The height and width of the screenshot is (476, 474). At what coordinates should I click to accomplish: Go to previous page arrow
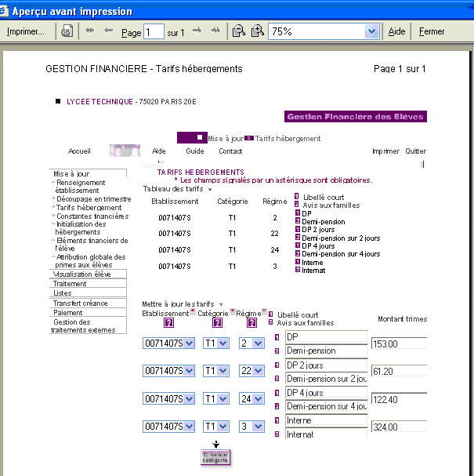(x=108, y=31)
